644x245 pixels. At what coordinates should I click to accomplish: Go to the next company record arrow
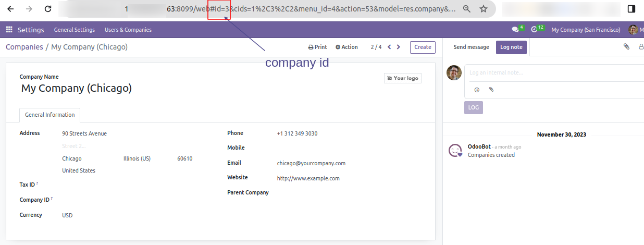(399, 47)
